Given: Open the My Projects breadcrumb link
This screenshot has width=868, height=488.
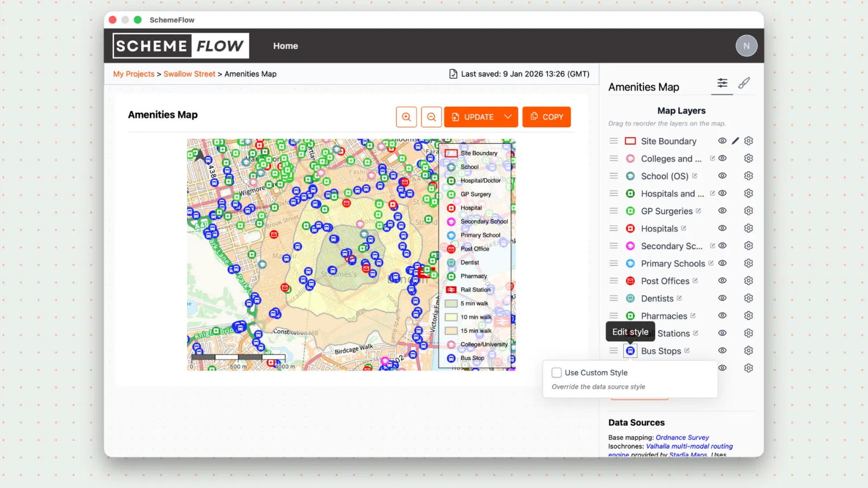Looking at the screenshot, I should (x=133, y=74).
